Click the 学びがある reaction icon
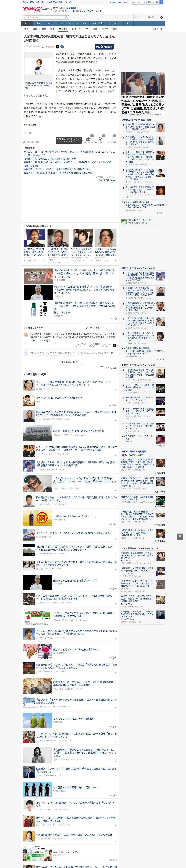This screenshot has width=186, height=868. click(x=89, y=139)
